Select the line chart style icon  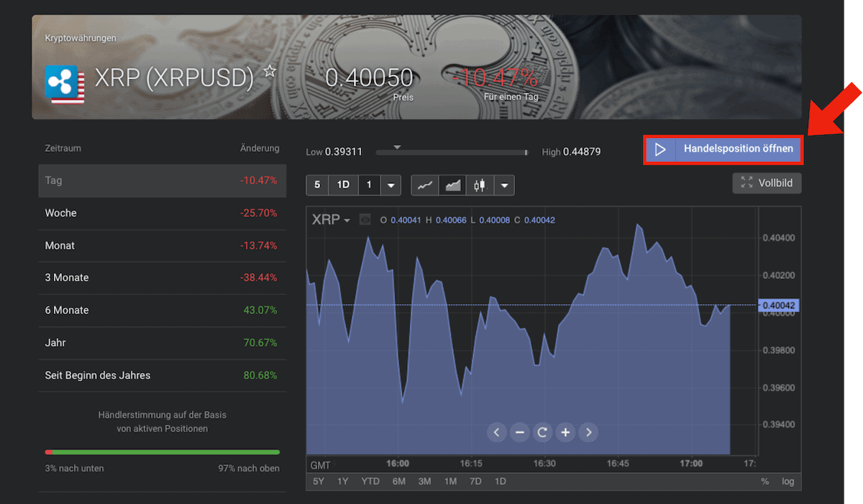tap(424, 185)
